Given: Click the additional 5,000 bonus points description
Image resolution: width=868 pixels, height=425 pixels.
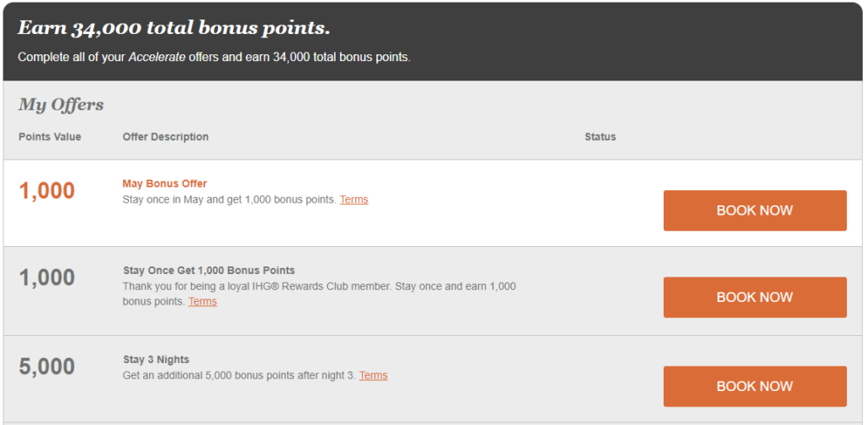Looking at the screenshot, I should click(x=239, y=375).
